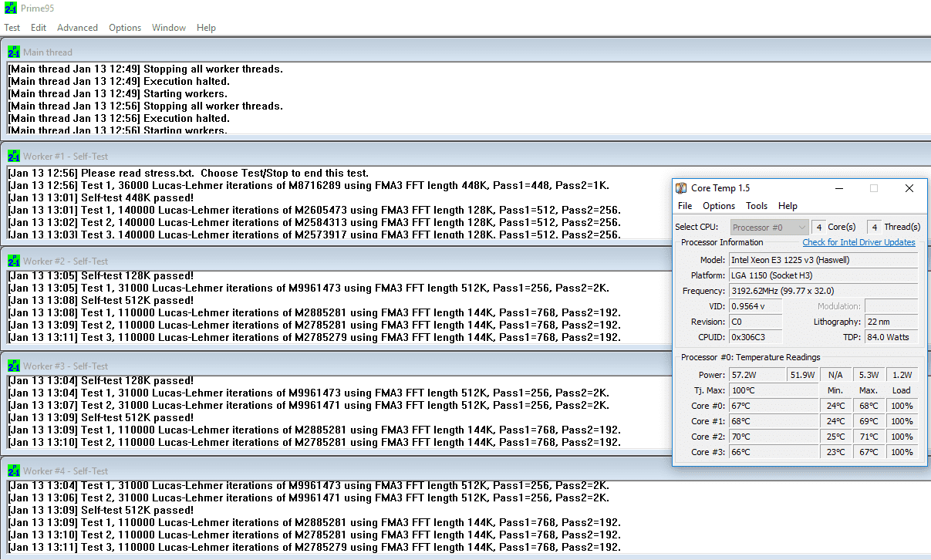Click the Test 3 M2785279 line in Worker #4
This screenshot has width=931, height=560.
314,547
